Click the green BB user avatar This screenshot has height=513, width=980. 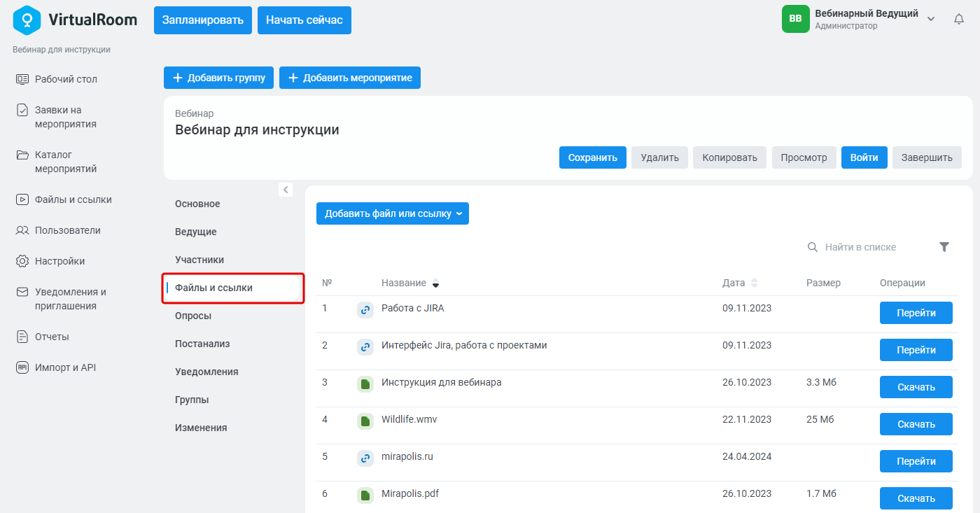click(x=795, y=19)
